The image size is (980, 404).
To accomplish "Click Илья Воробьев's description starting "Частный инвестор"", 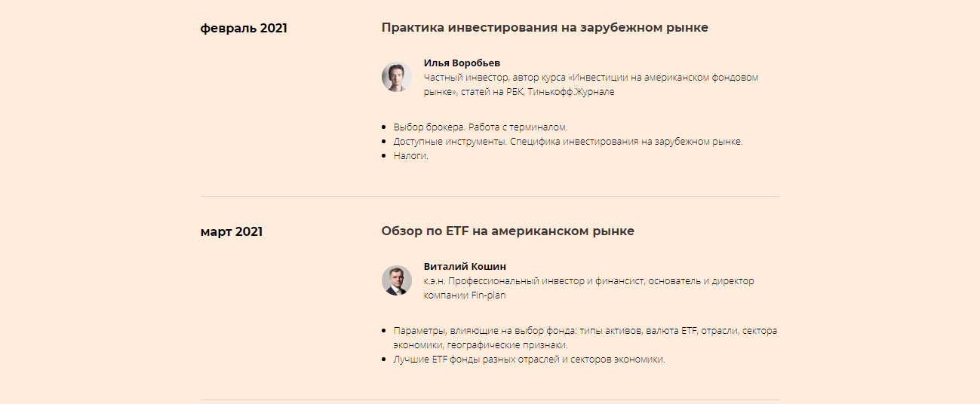I will point(591,78).
